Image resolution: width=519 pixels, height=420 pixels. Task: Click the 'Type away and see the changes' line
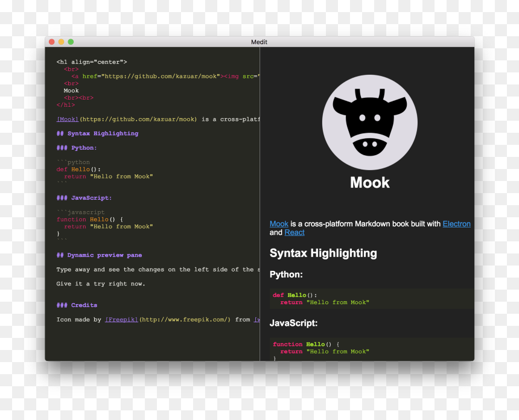[x=158, y=269]
